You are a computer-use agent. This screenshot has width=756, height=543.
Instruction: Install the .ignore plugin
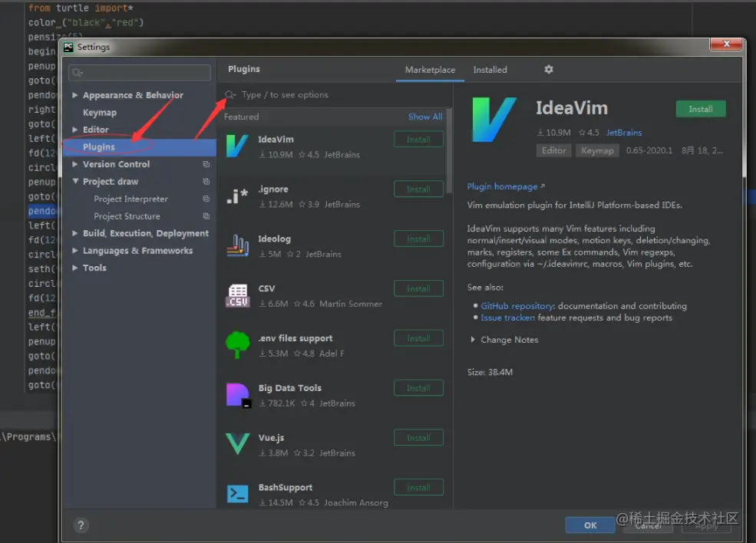[418, 189]
